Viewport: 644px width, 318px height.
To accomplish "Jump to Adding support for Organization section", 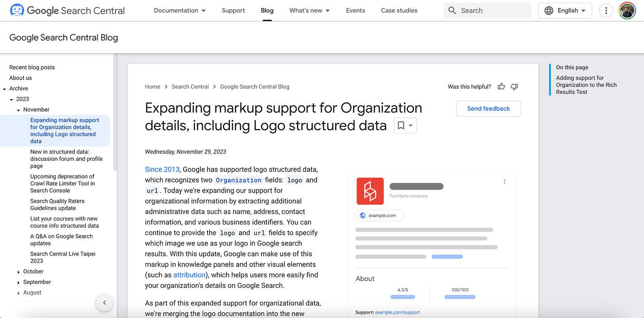I will (x=586, y=85).
